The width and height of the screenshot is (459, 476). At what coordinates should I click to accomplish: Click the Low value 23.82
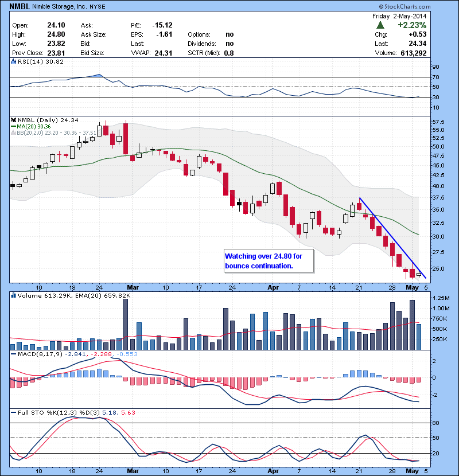56,44
